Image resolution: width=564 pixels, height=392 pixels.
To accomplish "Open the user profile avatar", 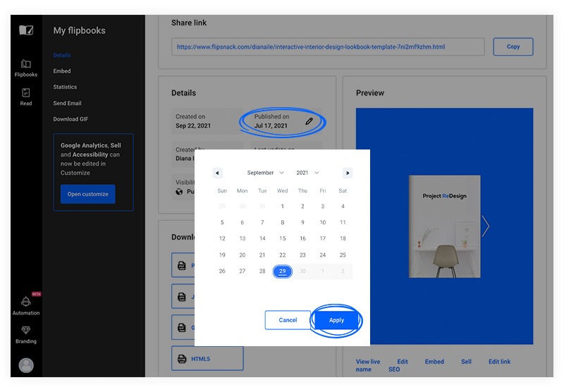I will (26, 365).
